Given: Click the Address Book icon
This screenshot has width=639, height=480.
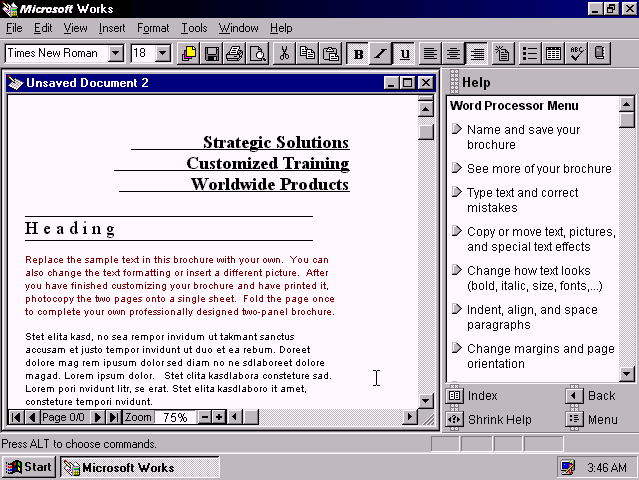Looking at the screenshot, I should 599,53.
